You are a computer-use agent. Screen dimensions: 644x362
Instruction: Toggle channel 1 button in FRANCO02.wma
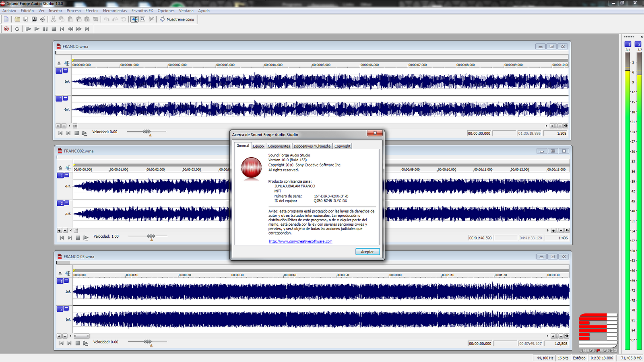point(61,175)
